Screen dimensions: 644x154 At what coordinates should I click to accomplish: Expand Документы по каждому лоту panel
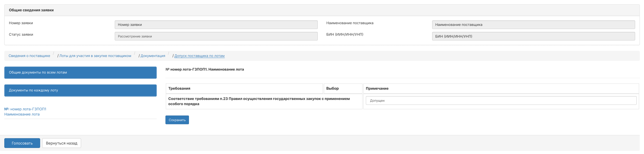[80, 90]
